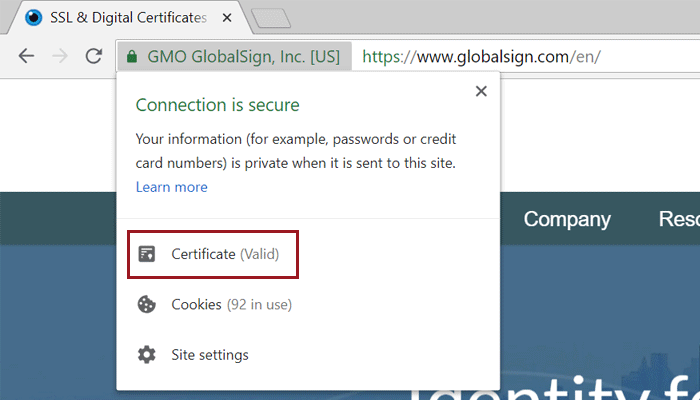Open the Company navigation menu
The height and width of the screenshot is (400, 700).
(567, 219)
